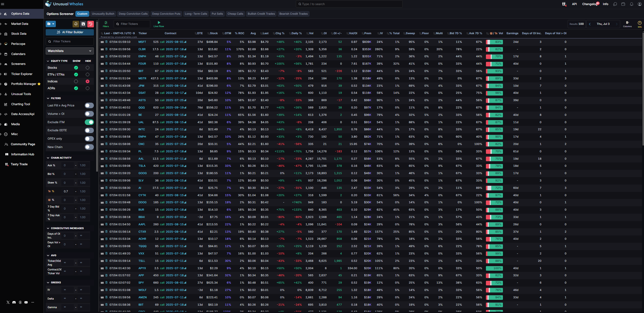Collapse the Chain Activity section

coord(48,158)
